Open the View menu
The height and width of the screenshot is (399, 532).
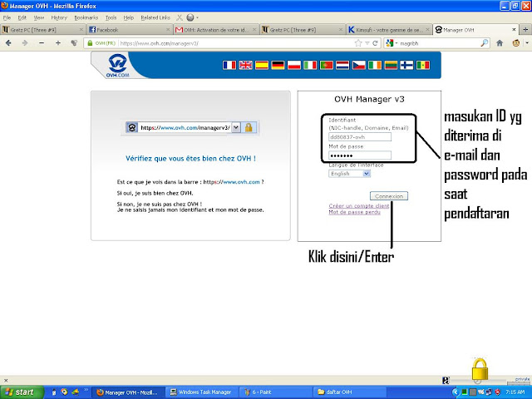coord(39,17)
